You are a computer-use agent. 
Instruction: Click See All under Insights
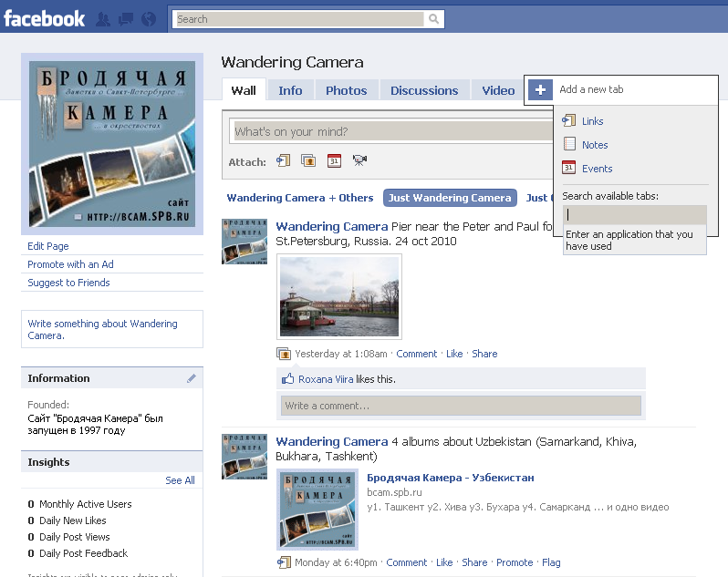pyautogui.click(x=180, y=480)
